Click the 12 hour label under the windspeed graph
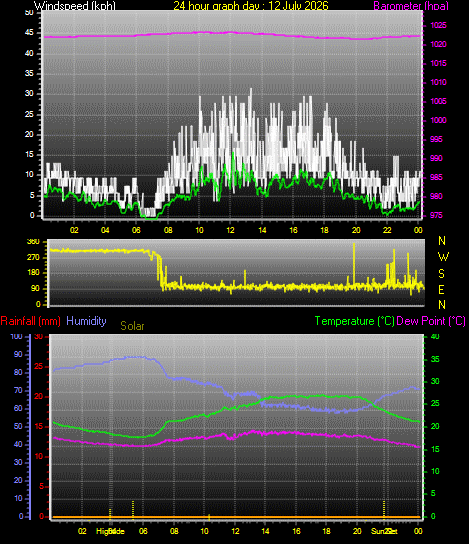 (231, 230)
